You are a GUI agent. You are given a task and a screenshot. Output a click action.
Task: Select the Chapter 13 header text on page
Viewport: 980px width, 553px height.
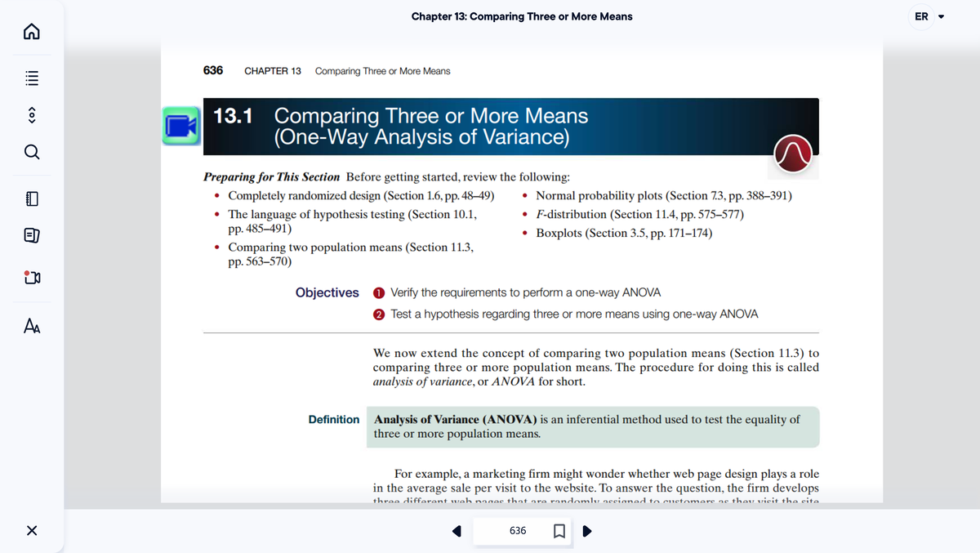(273, 71)
